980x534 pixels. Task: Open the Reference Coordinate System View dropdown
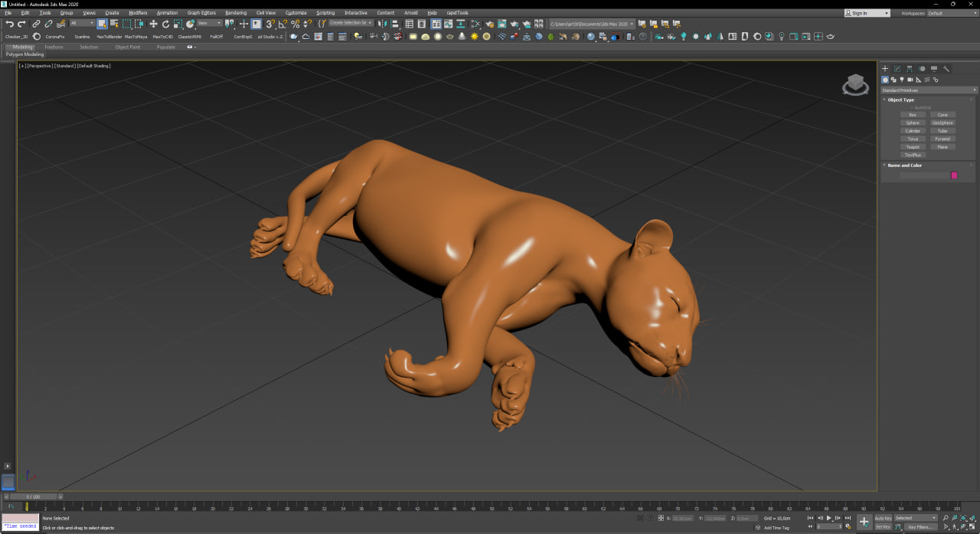pyautogui.click(x=210, y=23)
